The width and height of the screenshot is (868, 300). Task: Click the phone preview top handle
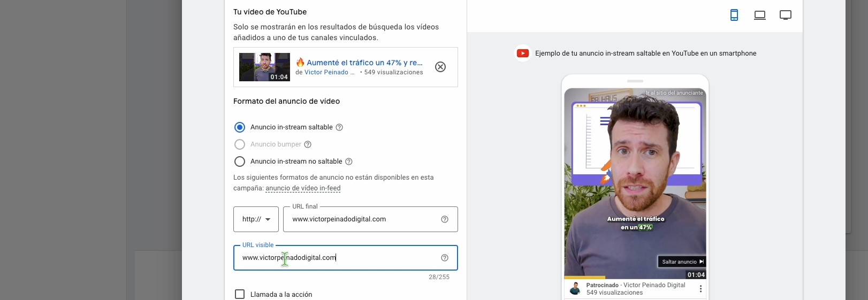(x=635, y=81)
